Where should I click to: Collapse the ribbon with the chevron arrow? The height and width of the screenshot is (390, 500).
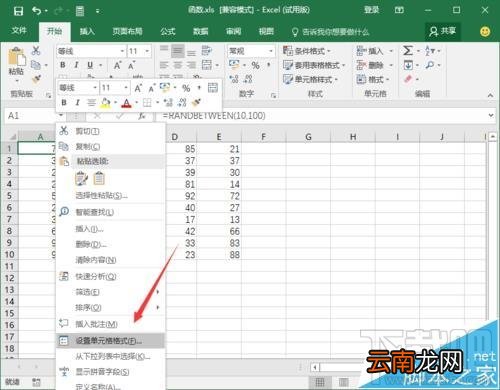490,95
